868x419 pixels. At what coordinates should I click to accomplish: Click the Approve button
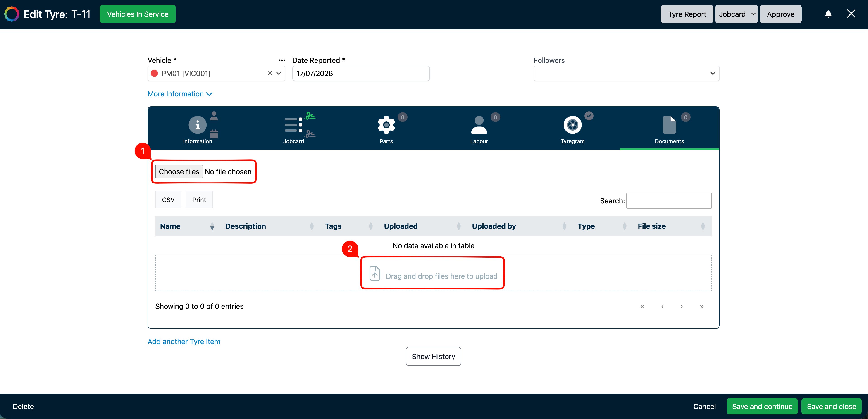pyautogui.click(x=780, y=14)
